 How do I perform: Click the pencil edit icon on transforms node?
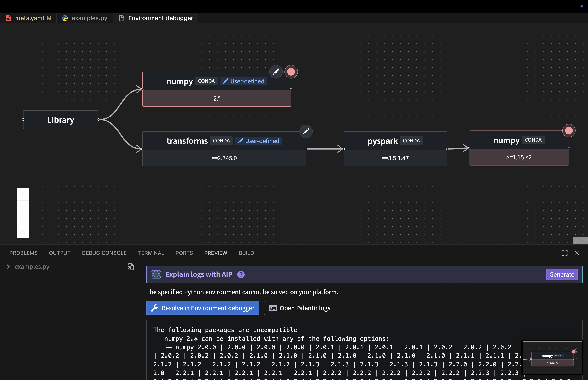[306, 131]
